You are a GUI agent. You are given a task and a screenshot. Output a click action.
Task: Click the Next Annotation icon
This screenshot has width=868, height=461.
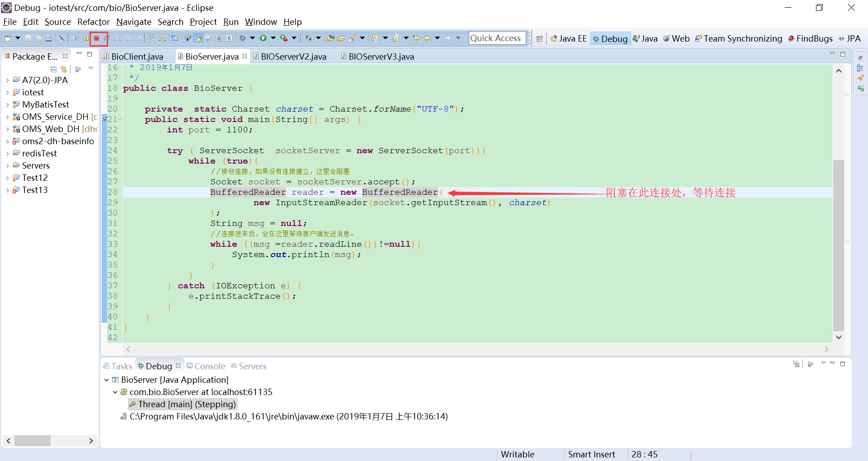point(374,38)
